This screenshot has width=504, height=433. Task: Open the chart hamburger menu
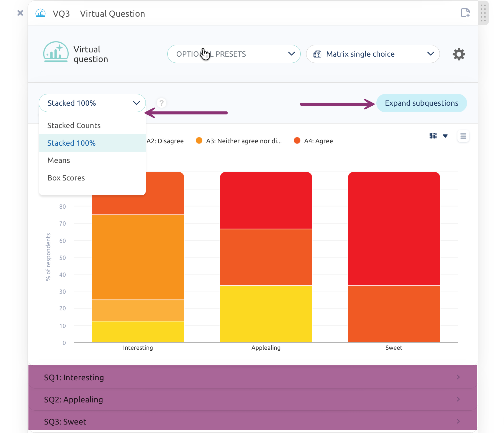[463, 136]
